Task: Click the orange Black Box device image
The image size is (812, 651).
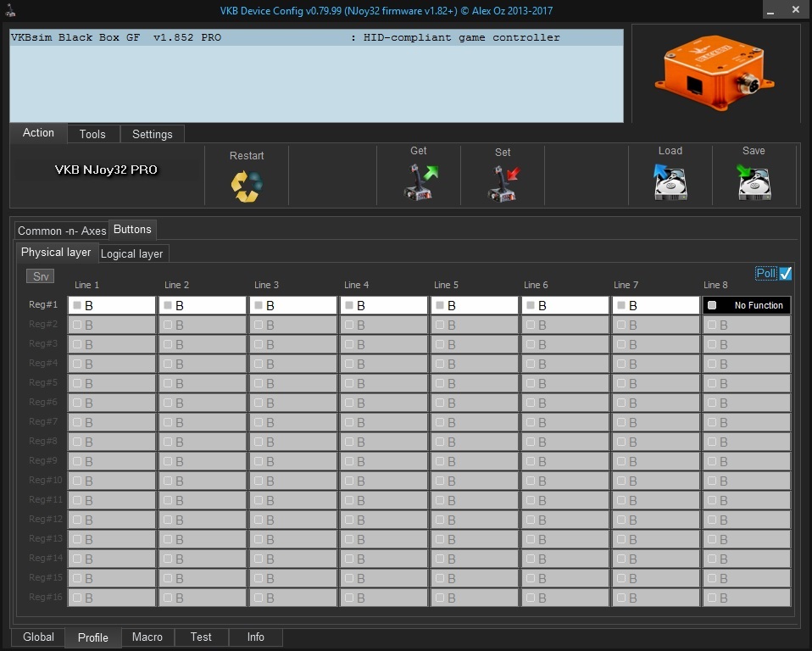Action: 715,74
